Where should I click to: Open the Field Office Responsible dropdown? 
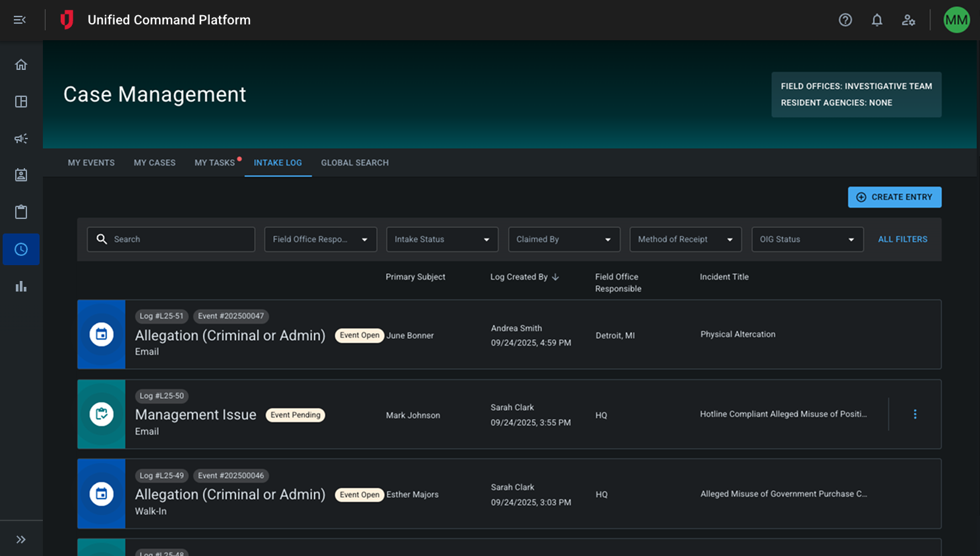tap(321, 239)
